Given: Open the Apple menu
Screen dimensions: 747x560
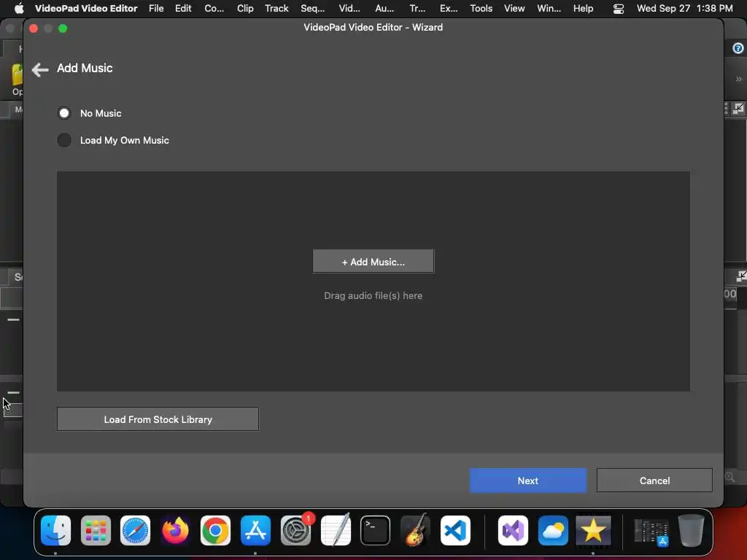Looking at the screenshot, I should click(x=19, y=8).
